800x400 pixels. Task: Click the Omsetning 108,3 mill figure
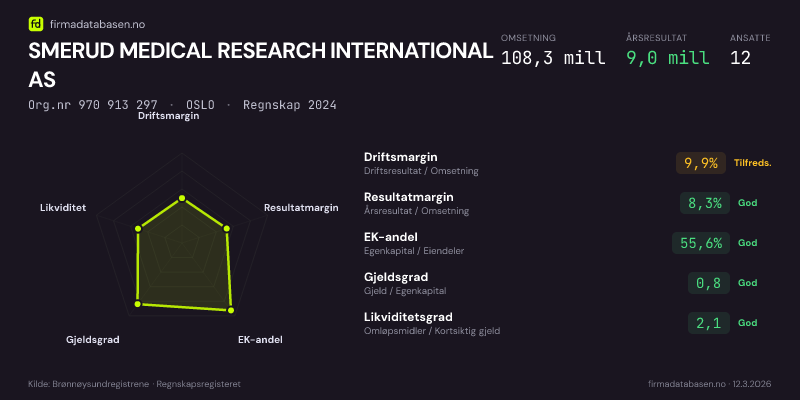[x=552, y=58]
